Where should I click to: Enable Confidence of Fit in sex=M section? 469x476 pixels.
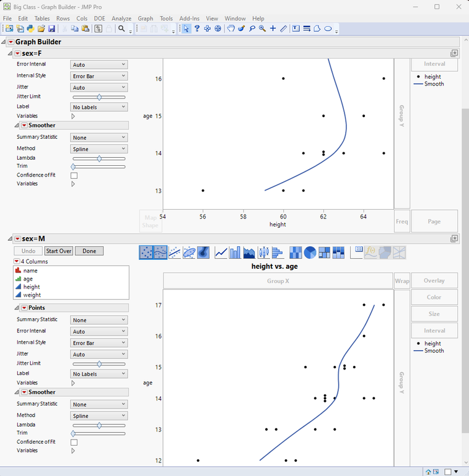coord(74,443)
